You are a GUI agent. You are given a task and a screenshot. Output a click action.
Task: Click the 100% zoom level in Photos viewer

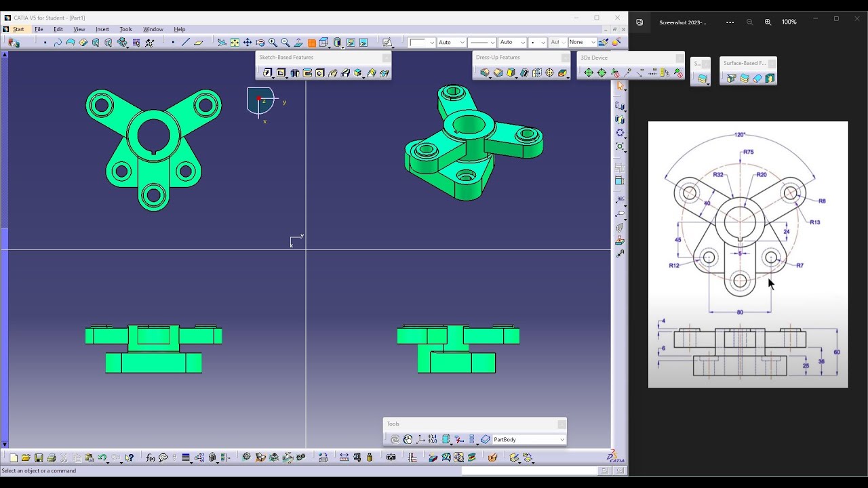pos(789,22)
